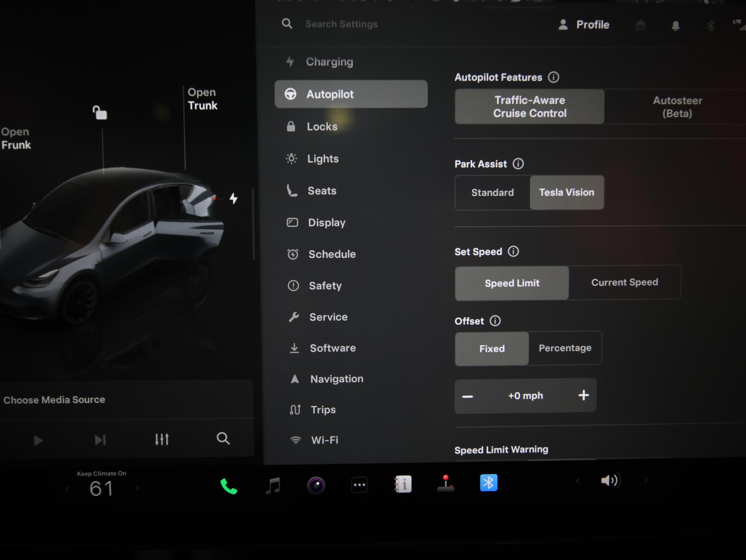
Task: Decrease speed offset with minus button
Action: tap(467, 396)
